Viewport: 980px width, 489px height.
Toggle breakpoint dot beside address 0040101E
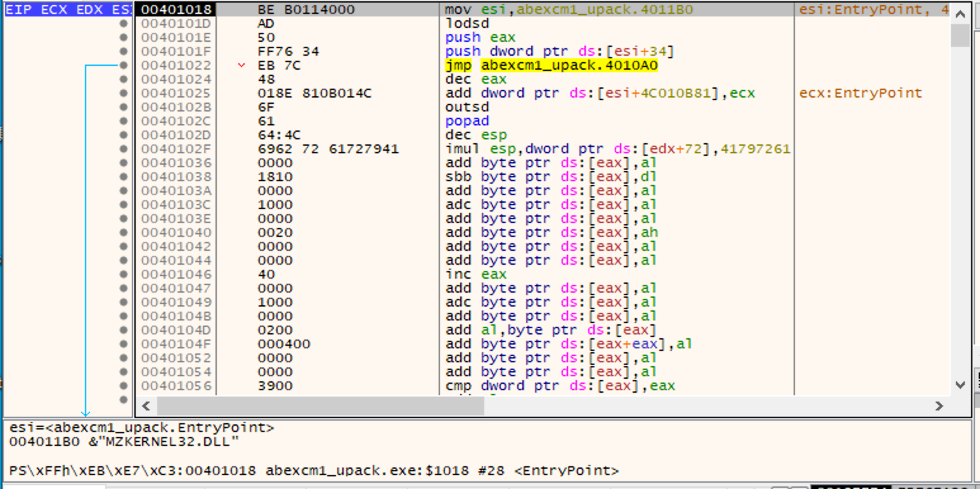click(124, 37)
